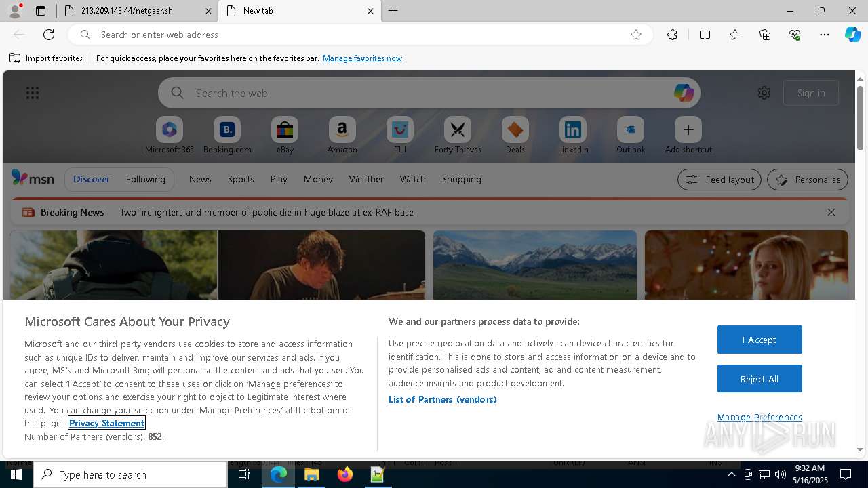Click Reject All on privacy dialog
The height and width of the screenshot is (488, 868).
[x=759, y=379]
